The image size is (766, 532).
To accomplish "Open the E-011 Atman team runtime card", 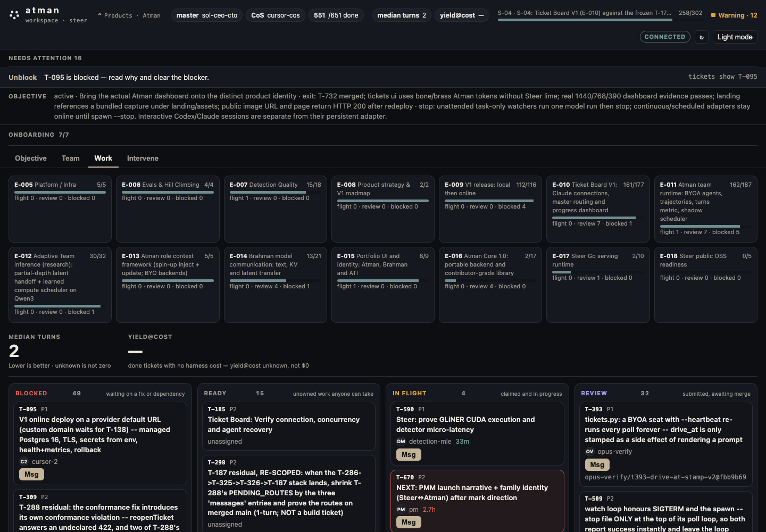I will click(706, 209).
